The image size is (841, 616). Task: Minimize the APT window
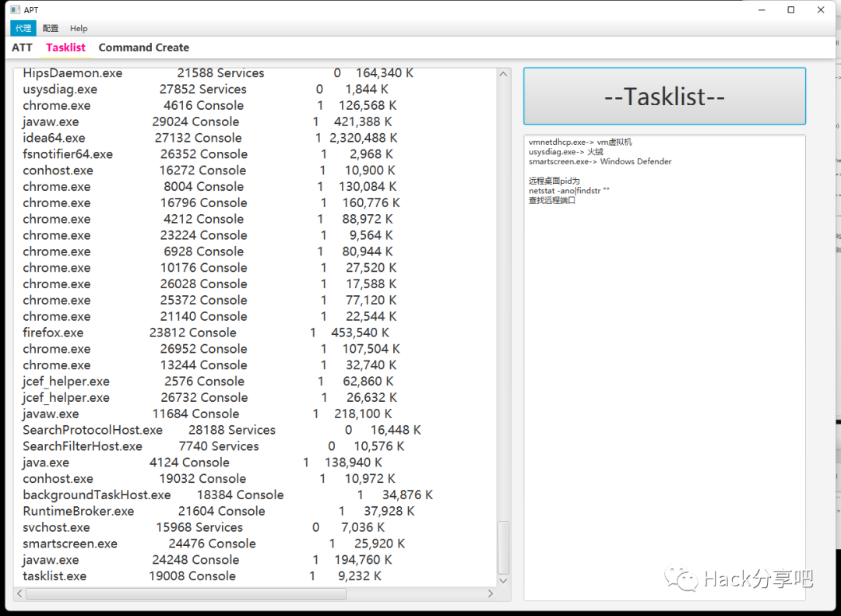pyautogui.click(x=762, y=9)
